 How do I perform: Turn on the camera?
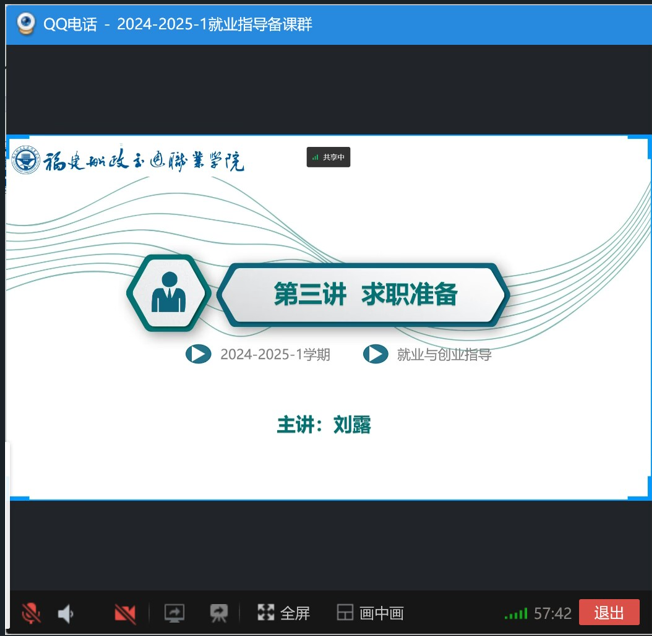(x=125, y=613)
